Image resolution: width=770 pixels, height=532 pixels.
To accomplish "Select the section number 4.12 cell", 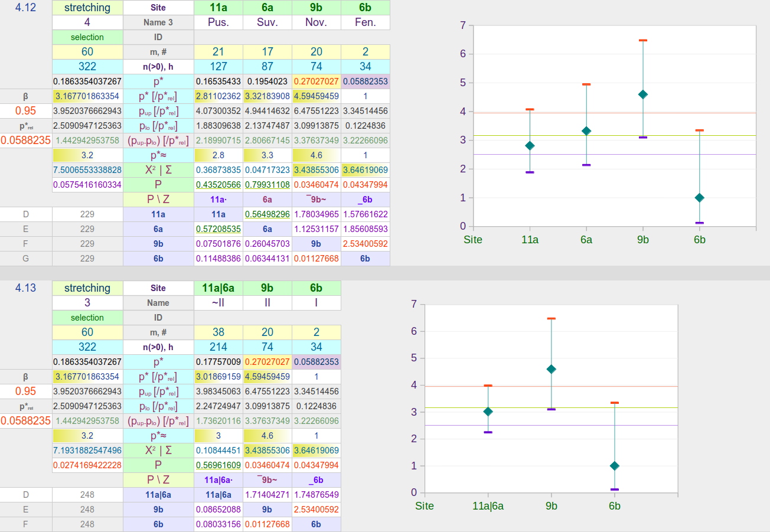I will click(25, 8).
